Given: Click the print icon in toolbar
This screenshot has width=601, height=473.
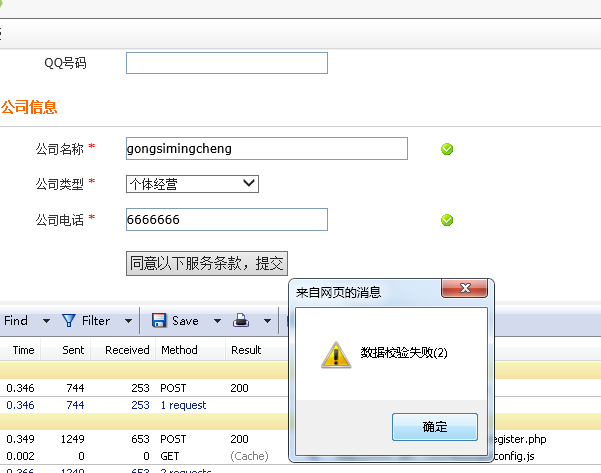Looking at the screenshot, I should point(241,320).
